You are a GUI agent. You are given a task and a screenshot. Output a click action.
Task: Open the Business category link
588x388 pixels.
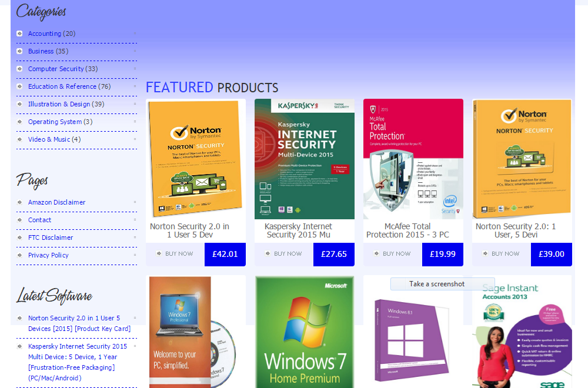[x=41, y=51]
